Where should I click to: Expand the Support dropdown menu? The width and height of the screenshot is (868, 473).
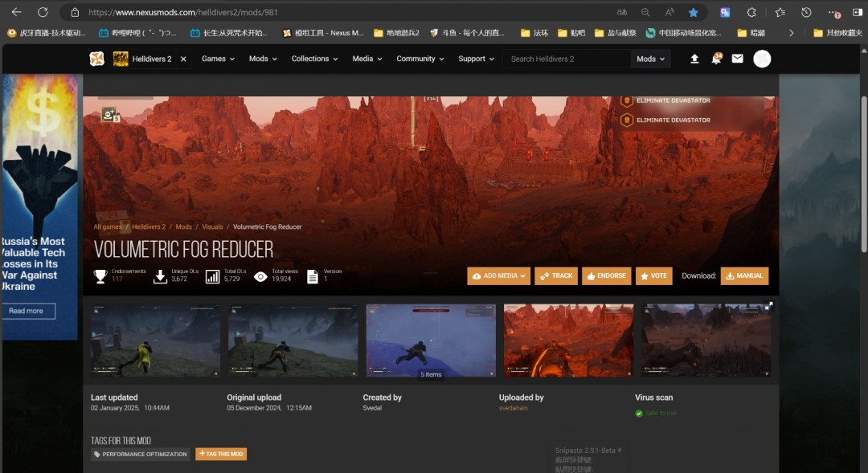(476, 59)
